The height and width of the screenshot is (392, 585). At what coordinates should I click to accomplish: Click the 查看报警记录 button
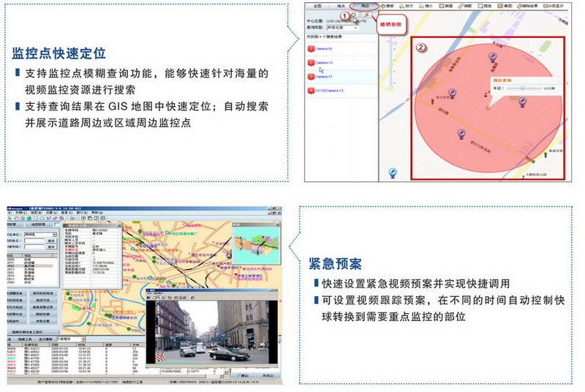click(43, 307)
